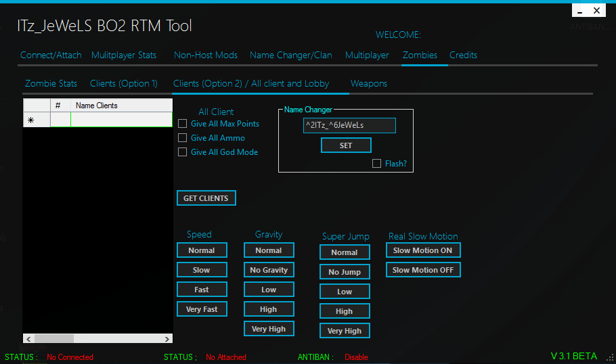
Task: Click the V 3.1 BETA version label
Action: (573, 356)
